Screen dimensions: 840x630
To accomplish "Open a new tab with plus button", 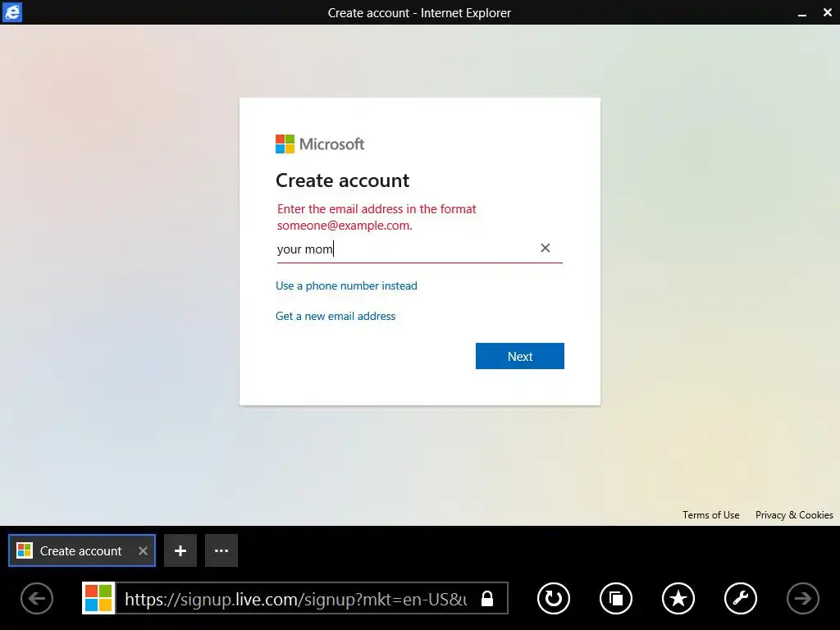I will [x=180, y=550].
